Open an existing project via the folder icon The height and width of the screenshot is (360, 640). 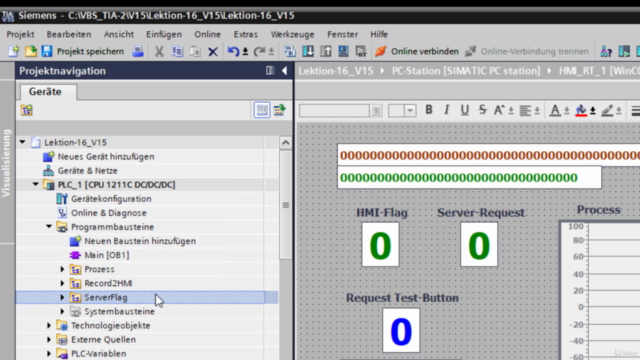tap(31, 51)
